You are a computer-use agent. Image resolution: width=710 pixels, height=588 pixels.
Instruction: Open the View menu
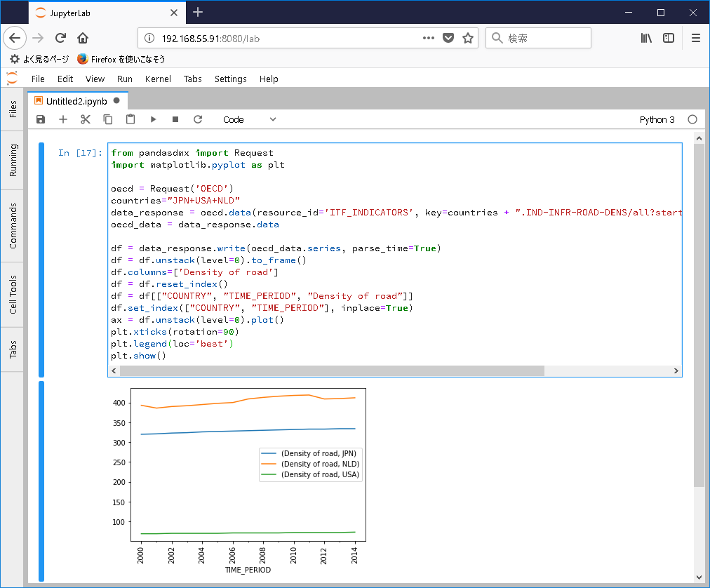pos(95,79)
